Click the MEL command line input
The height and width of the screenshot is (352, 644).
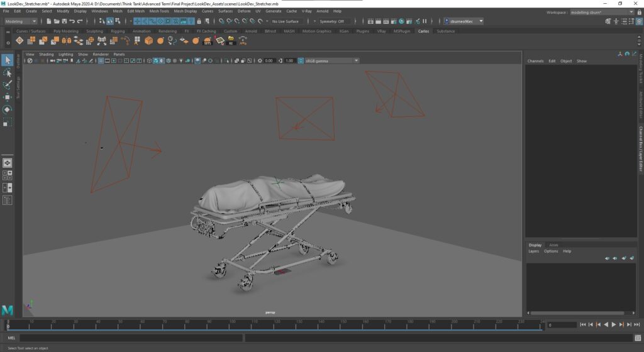131,338
